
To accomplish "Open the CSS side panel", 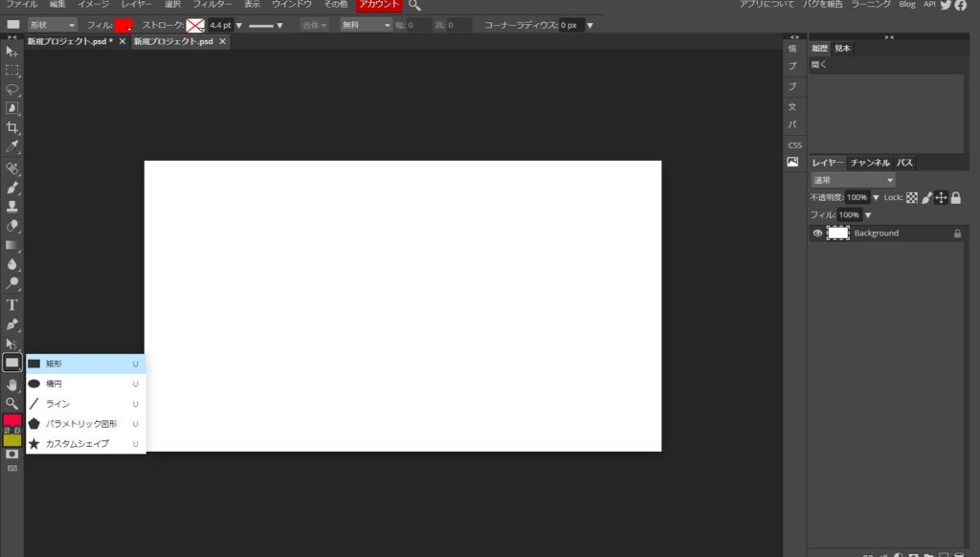I will point(794,145).
